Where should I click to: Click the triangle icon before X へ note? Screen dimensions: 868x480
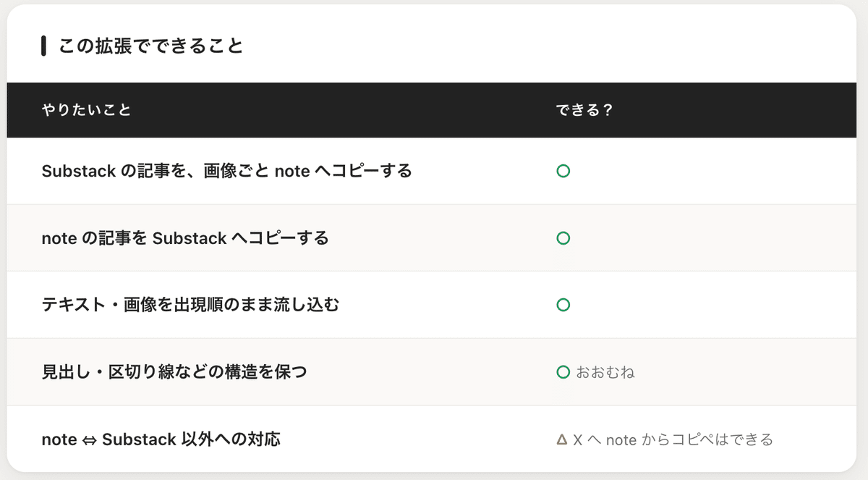point(562,439)
